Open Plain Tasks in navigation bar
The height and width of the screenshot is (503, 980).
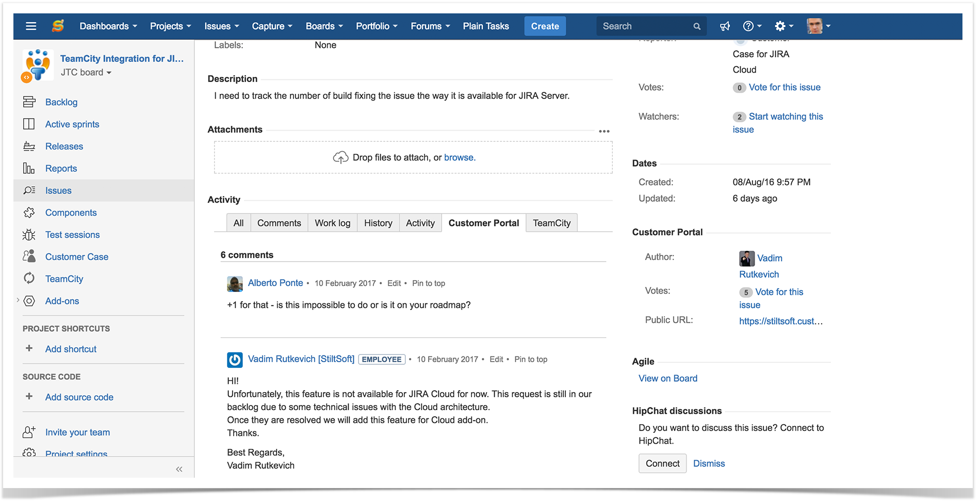[x=486, y=26]
